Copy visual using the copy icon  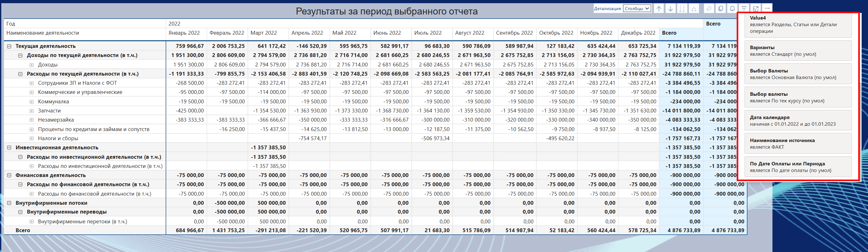(x=721, y=9)
